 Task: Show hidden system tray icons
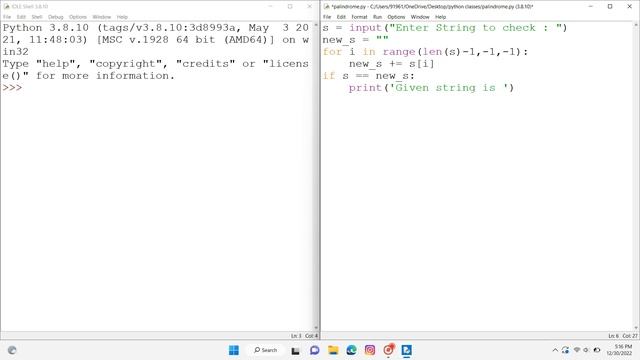555,350
